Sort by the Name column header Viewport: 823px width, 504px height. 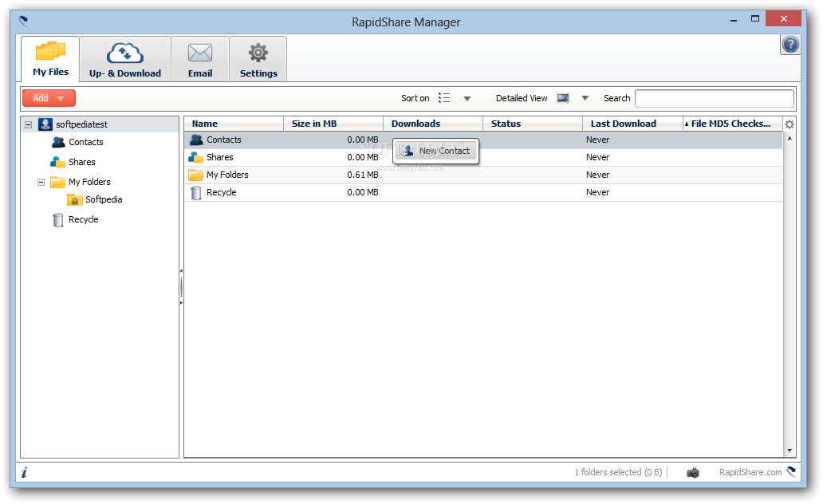234,124
